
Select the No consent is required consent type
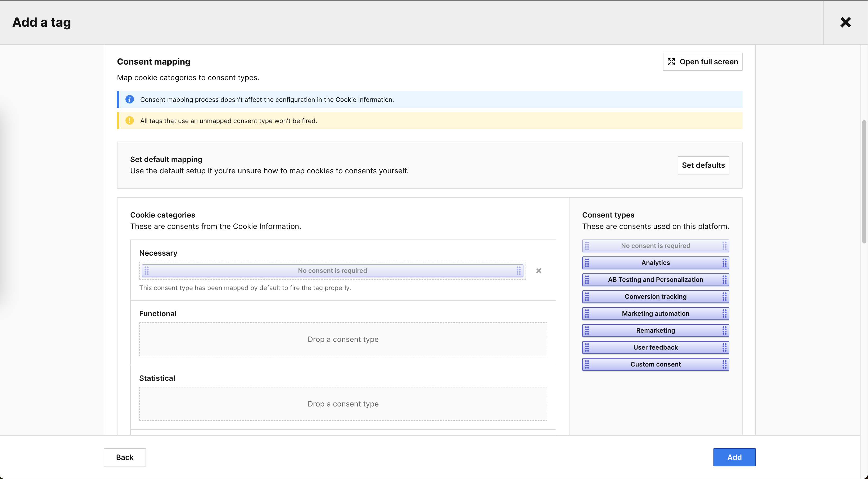pos(655,246)
